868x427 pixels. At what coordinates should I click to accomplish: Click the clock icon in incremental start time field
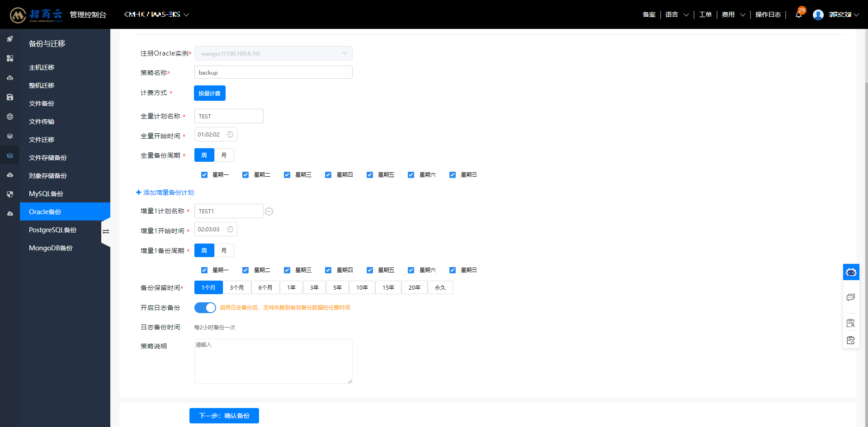pos(230,229)
